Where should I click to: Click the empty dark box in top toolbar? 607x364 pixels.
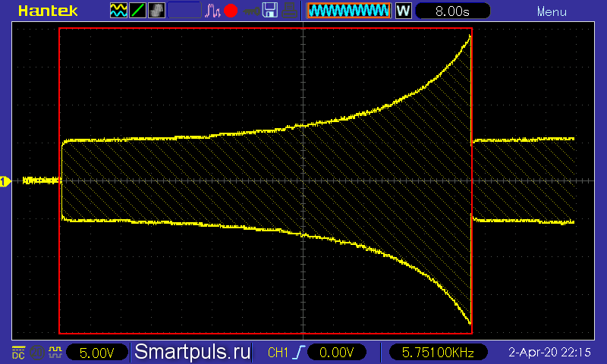tap(184, 11)
